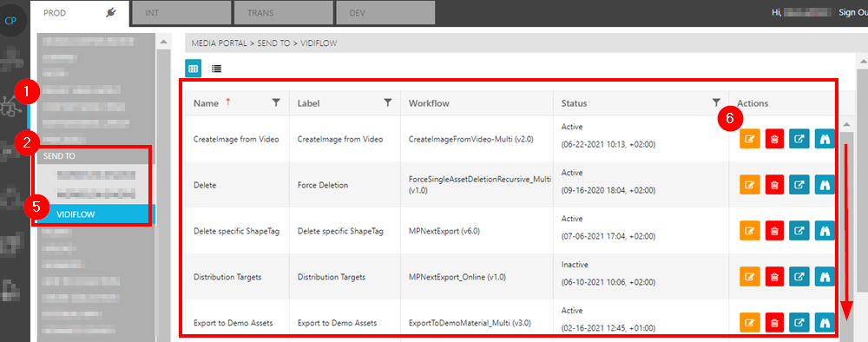868x342 pixels.
Task: Edit the Force Deletion row
Action: pos(750,185)
